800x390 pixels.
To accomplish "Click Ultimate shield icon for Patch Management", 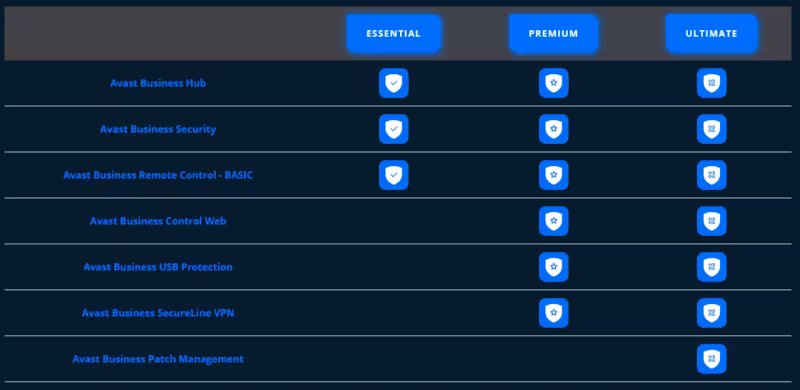I will 712,359.
